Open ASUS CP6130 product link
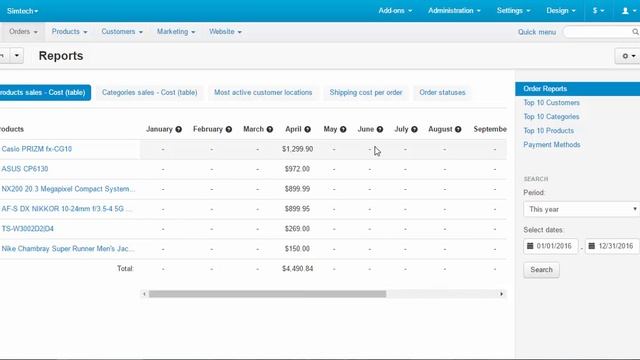Image resolution: width=640 pixels, height=360 pixels. tap(24, 169)
